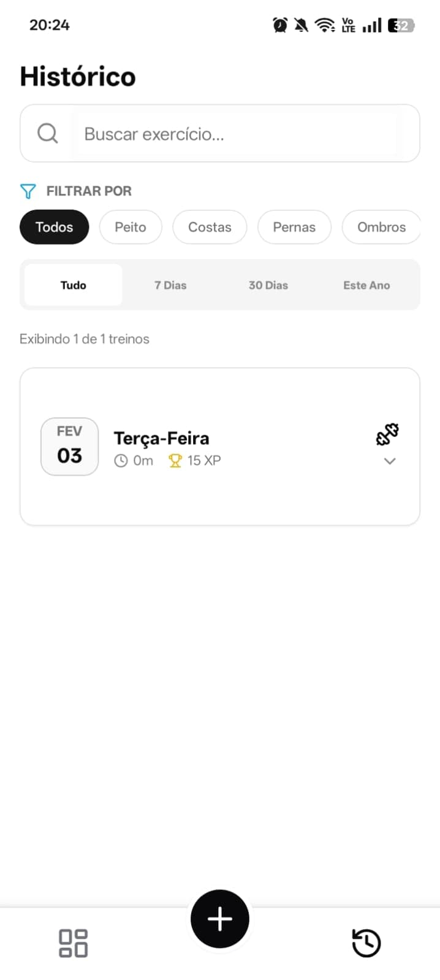Open the FEV 03 date badge
This screenshot has width=440, height=980.
pyautogui.click(x=69, y=447)
